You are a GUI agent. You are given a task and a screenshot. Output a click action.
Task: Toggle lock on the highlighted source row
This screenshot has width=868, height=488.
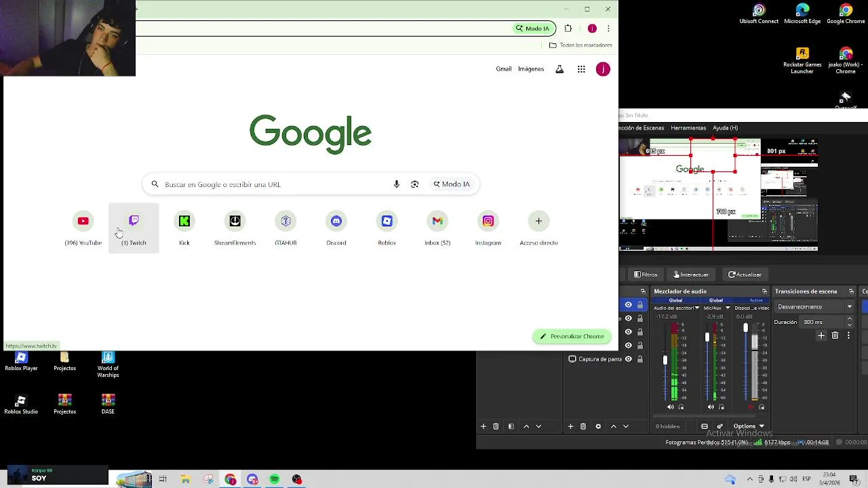(640, 305)
